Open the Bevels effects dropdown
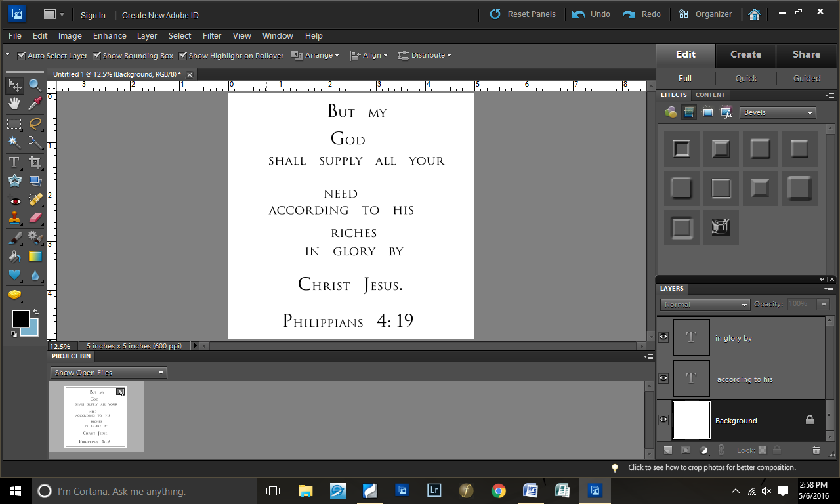This screenshot has width=840, height=504. (x=778, y=113)
